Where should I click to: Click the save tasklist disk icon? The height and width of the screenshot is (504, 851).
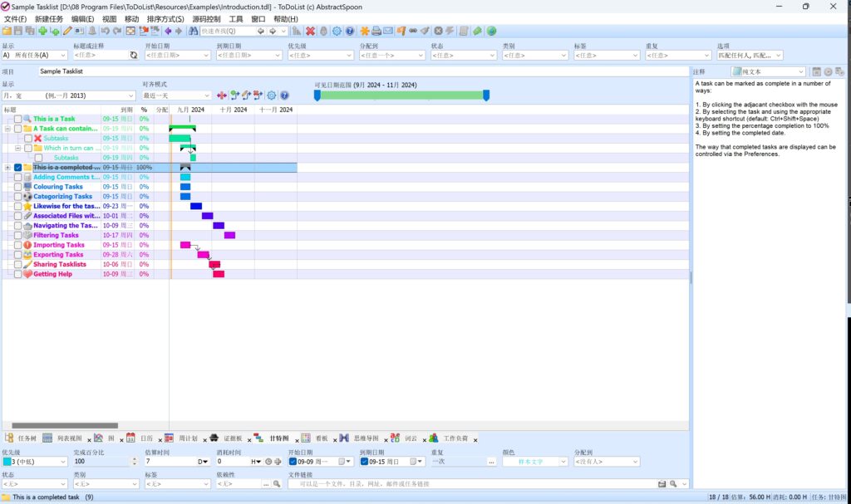pyautogui.click(x=18, y=31)
